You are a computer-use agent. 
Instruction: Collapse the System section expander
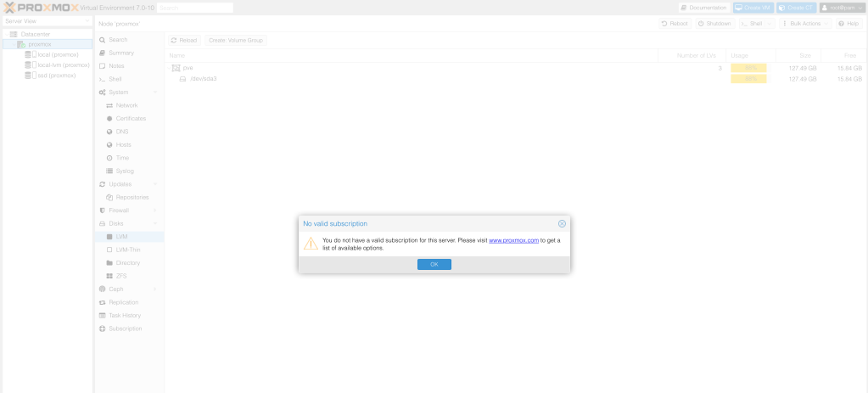pyautogui.click(x=155, y=92)
